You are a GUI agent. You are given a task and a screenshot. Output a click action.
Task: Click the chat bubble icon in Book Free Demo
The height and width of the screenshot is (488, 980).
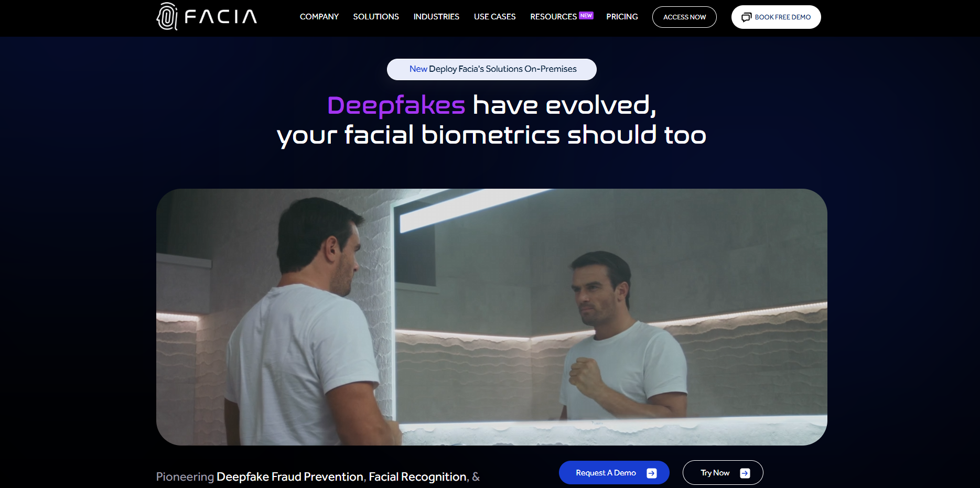click(747, 17)
